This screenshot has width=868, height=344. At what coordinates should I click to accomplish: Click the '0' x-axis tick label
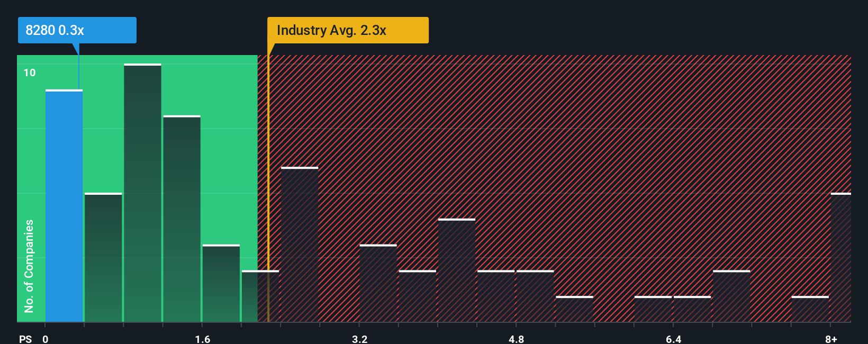coord(46,339)
